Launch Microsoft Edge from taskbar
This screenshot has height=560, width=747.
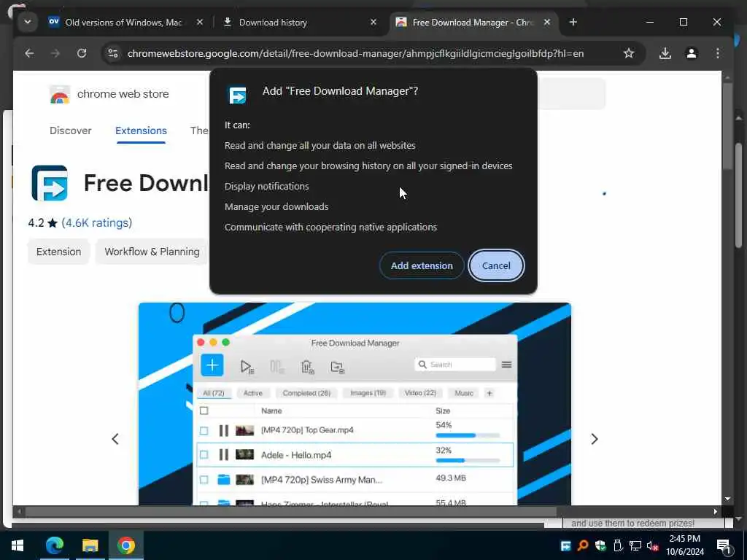54,545
